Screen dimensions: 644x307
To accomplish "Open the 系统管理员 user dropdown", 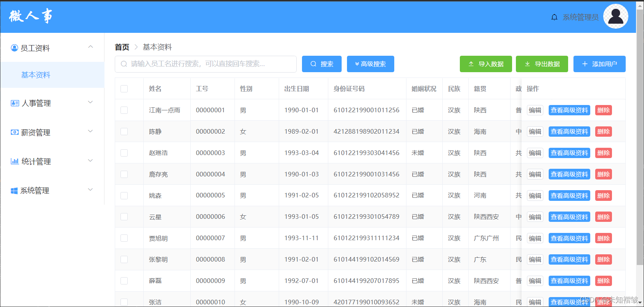I will click(x=580, y=17).
